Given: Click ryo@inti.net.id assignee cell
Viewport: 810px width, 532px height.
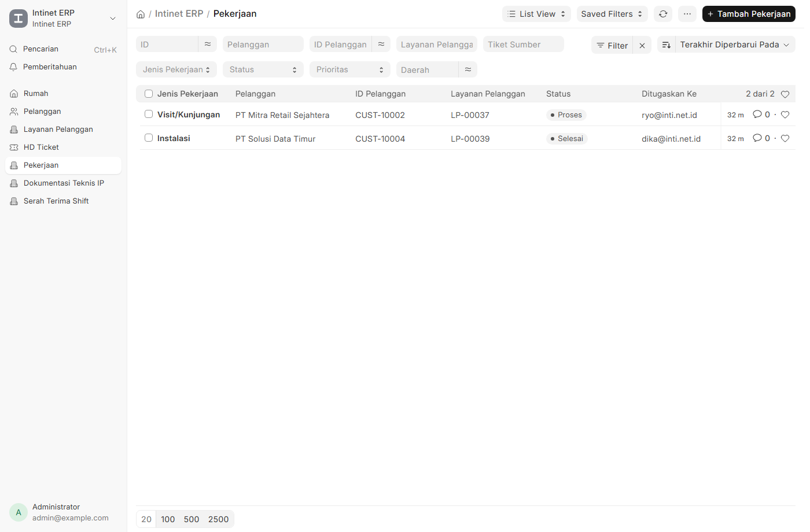Looking at the screenshot, I should (x=669, y=115).
